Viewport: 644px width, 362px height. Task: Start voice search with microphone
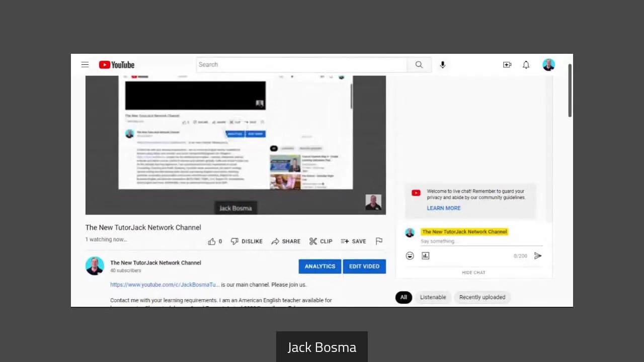tap(443, 65)
